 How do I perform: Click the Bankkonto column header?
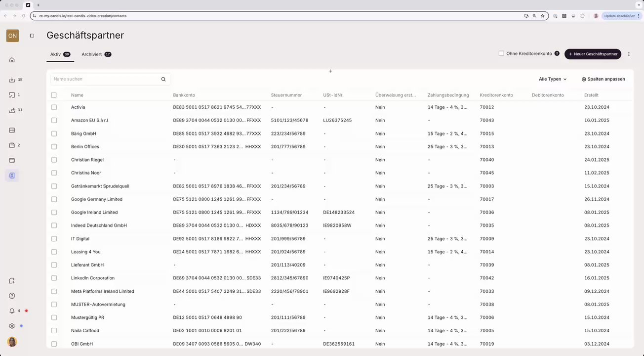[184, 95]
